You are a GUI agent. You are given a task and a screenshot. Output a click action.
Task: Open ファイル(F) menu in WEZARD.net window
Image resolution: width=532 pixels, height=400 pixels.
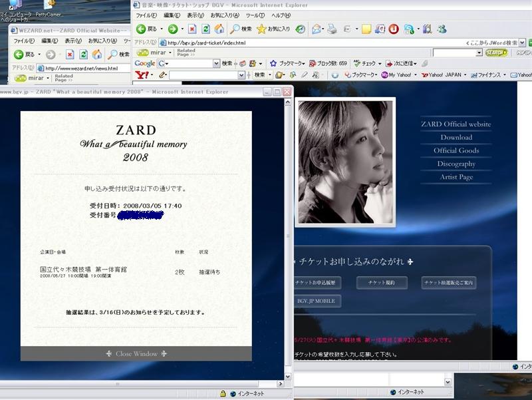tap(24, 41)
